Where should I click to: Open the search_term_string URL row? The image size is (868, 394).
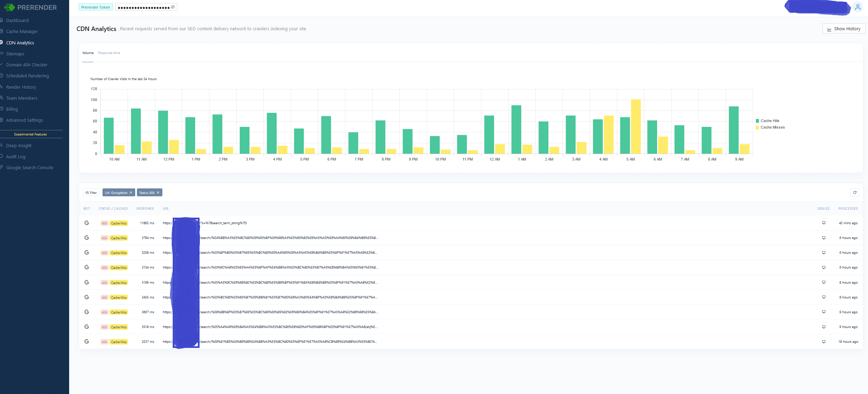(471, 223)
